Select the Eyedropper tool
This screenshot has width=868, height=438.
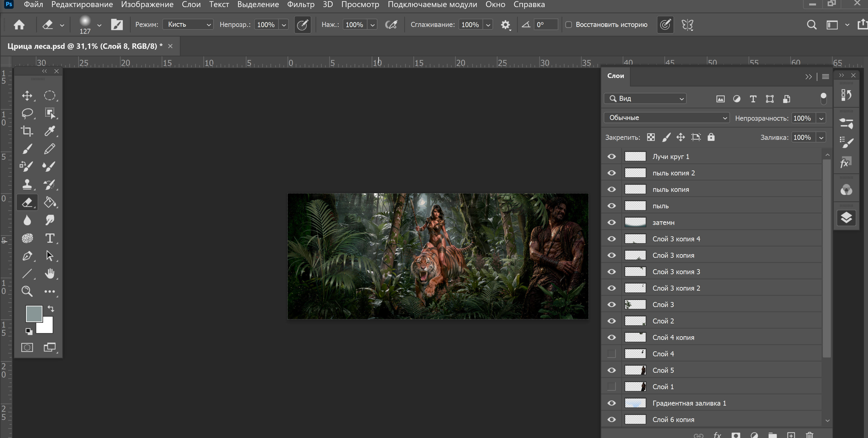click(x=49, y=131)
